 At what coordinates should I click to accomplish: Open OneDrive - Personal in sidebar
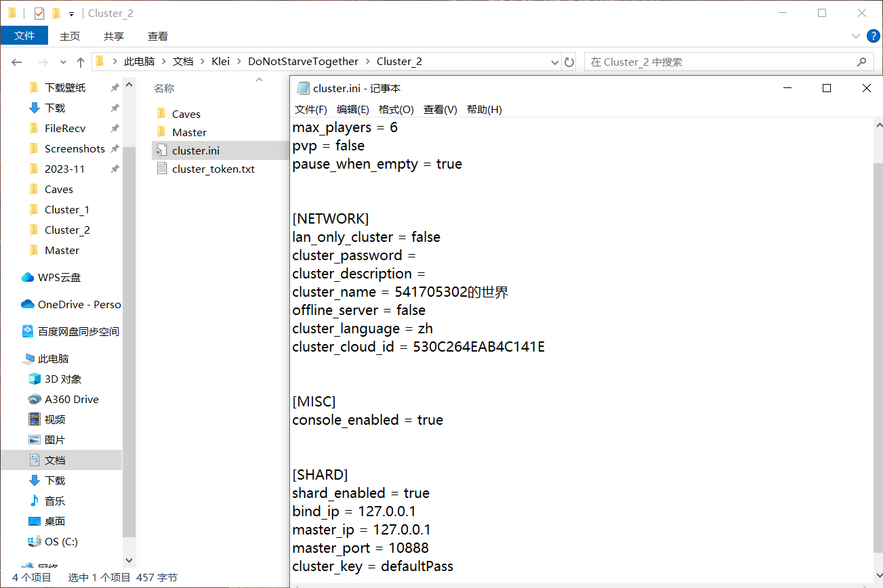[x=79, y=304]
